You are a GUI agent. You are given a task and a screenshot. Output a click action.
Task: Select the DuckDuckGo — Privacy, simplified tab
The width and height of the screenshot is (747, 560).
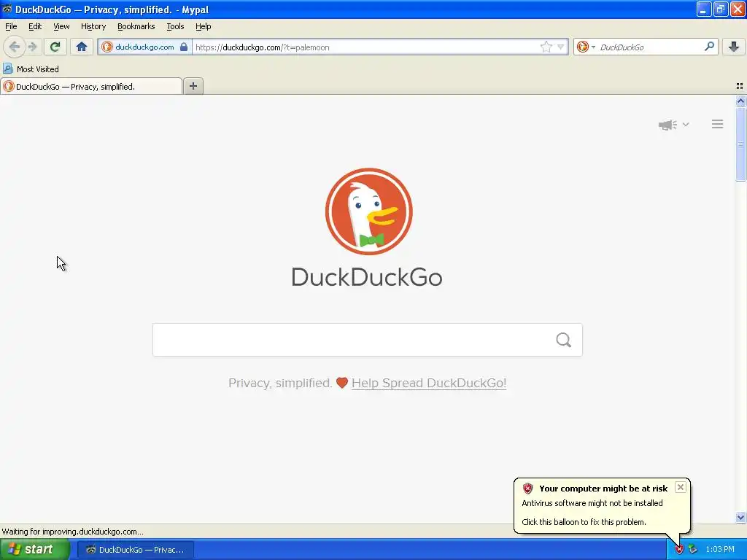tap(91, 86)
